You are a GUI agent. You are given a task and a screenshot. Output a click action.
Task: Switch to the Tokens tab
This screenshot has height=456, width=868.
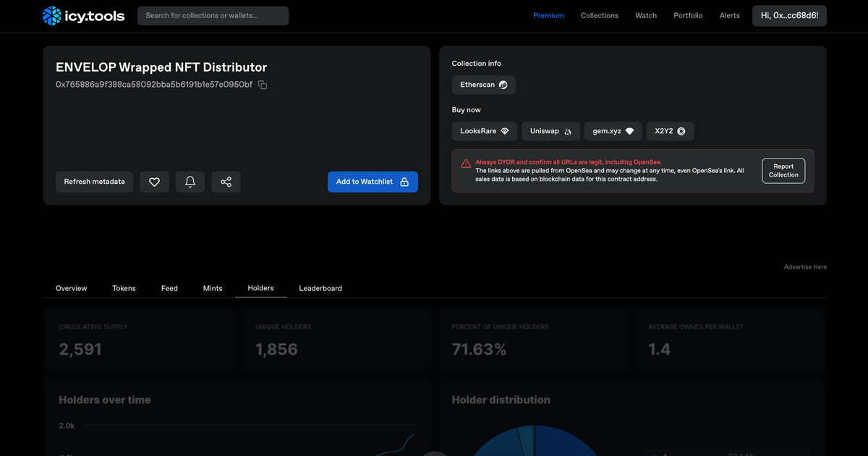(x=124, y=288)
